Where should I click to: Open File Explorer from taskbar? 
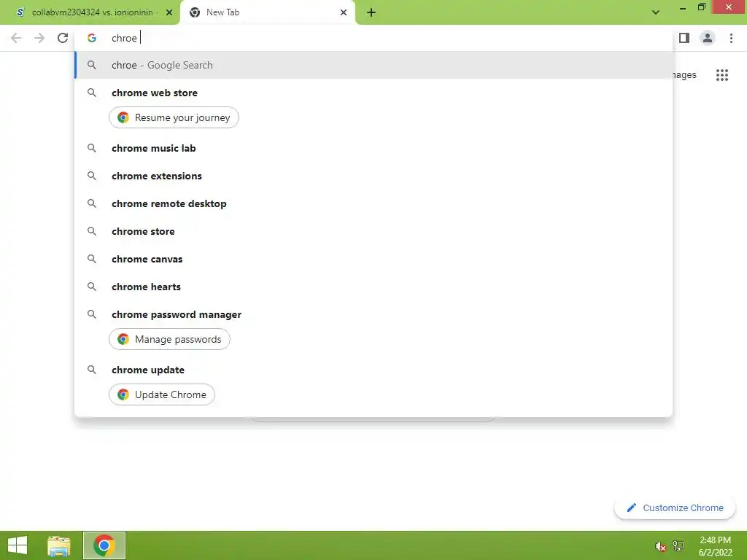[59, 545]
